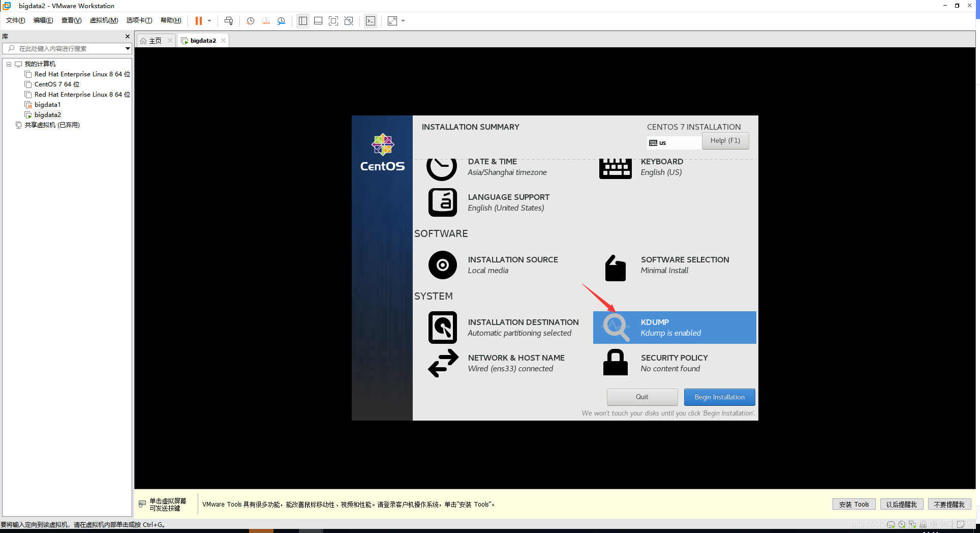Click the status bar hard disk device icon
The image size is (980, 533).
[891, 524]
